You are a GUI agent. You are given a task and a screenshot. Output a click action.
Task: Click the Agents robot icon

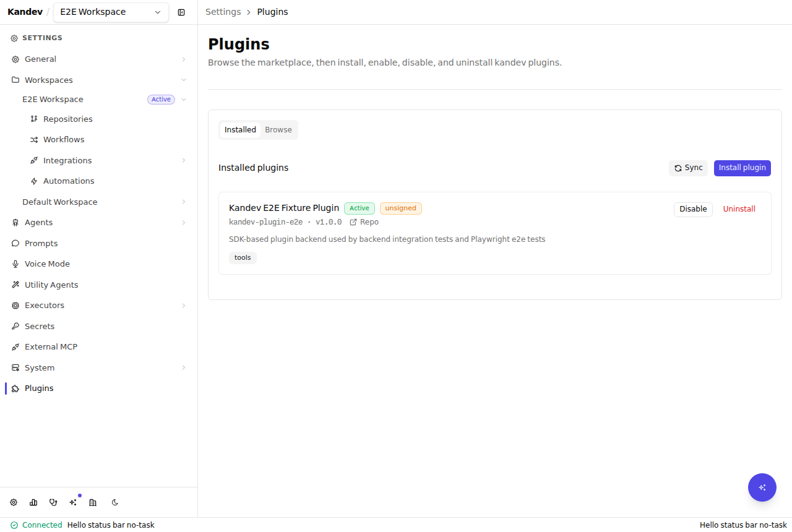click(15, 223)
